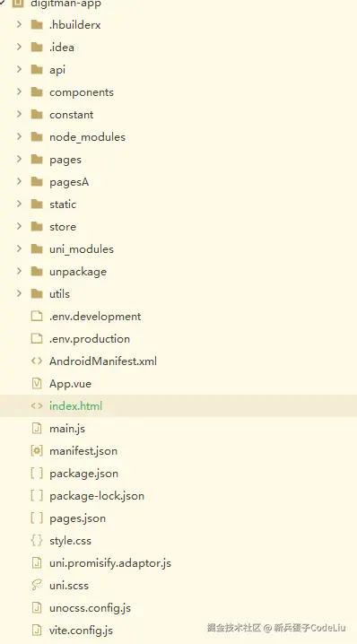Screen dimensions: 357x644
Task: Click the XML icon beside AndroidManifest.xml
Action: tap(37, 361)
